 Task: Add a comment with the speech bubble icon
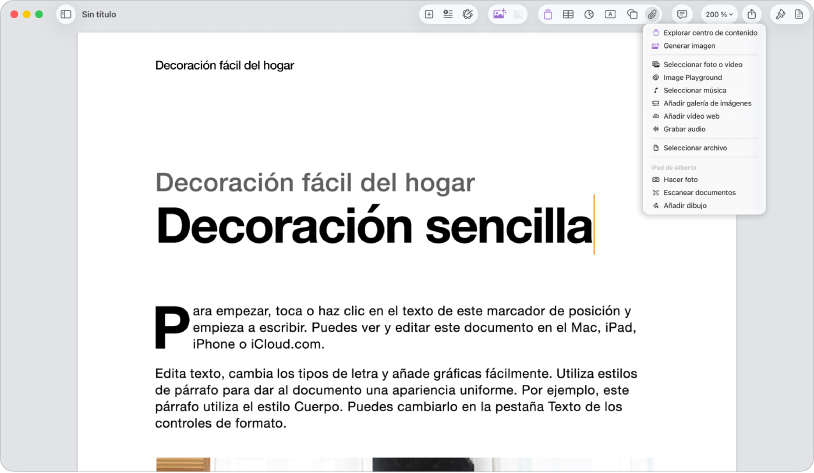pos(682,14)
